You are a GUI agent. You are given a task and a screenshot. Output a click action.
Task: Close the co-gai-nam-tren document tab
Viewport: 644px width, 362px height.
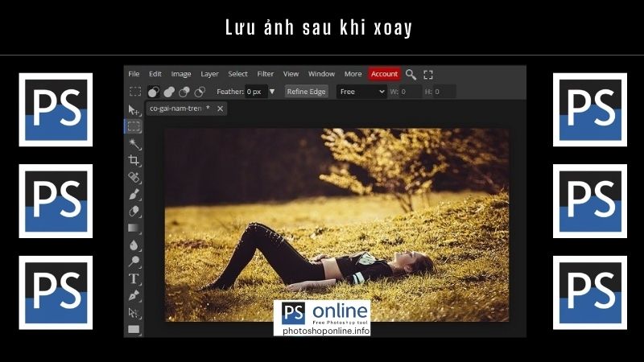pos(220,109)
